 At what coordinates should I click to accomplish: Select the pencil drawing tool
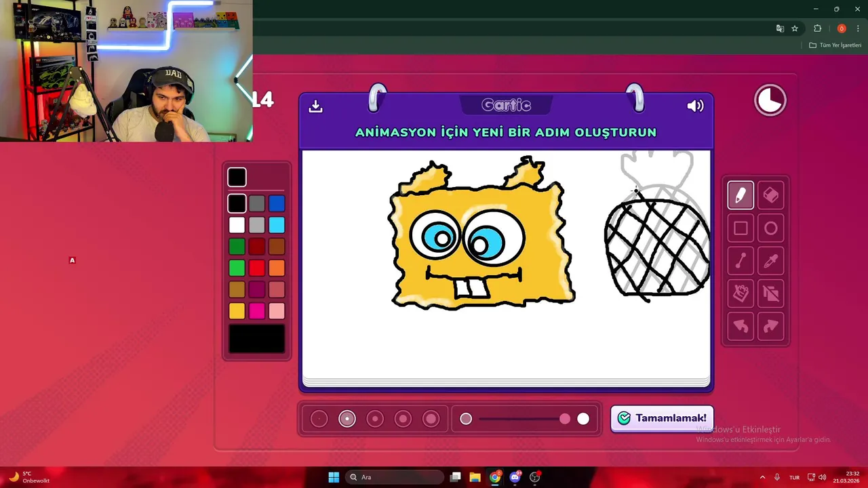(x=741, y=195)
